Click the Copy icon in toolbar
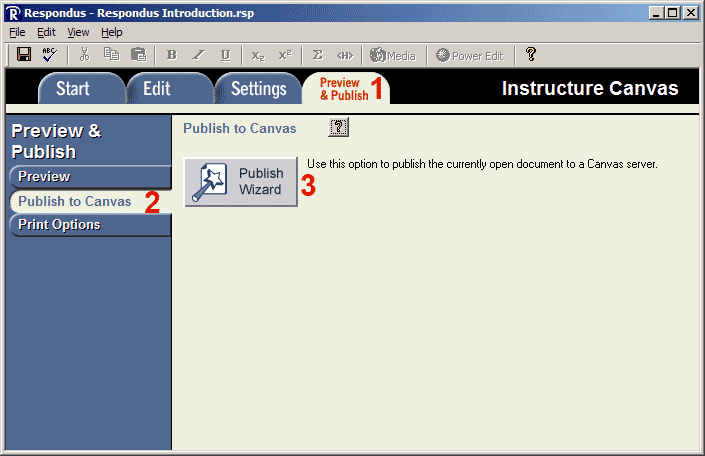The width and height of the screenshot is (705, 456). [111, 54]
